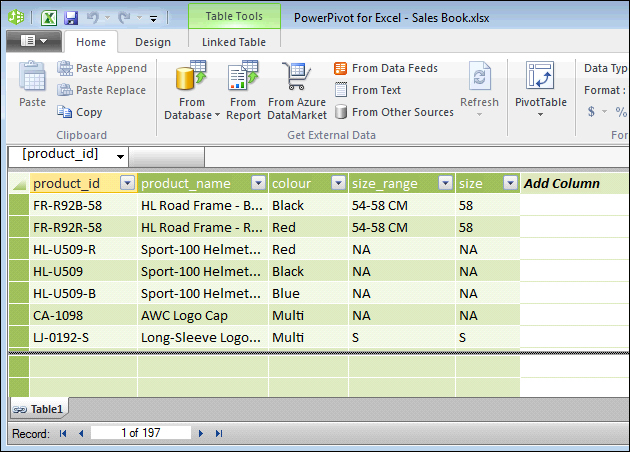Open size_range column filter dropdown
The height and width of the screenshot is (452, 630).
click(x=445, y=183)
